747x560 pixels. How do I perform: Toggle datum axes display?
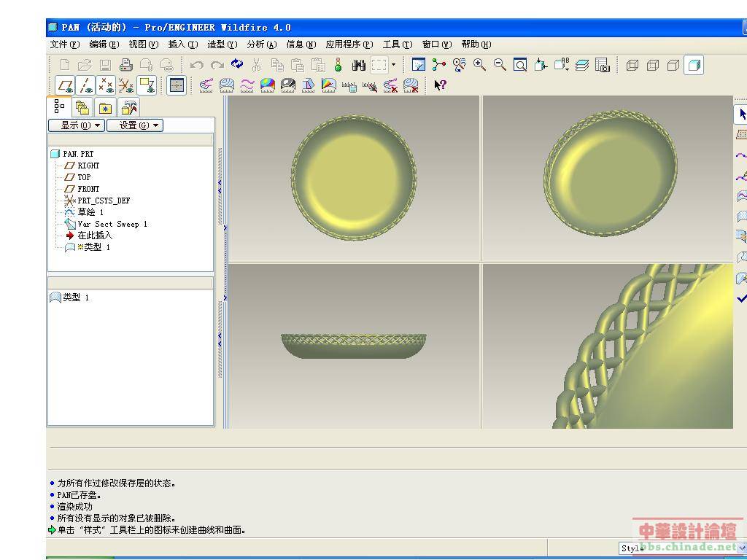(85, 85)
